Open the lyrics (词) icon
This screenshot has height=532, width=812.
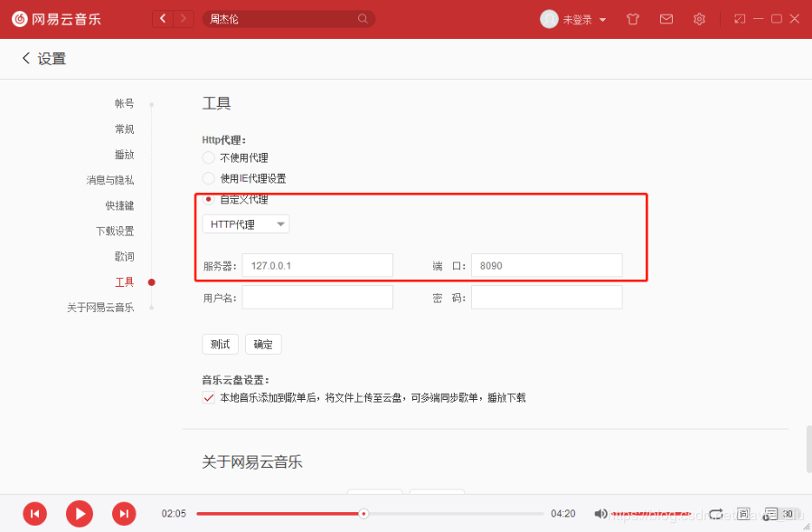click(742, 513)
